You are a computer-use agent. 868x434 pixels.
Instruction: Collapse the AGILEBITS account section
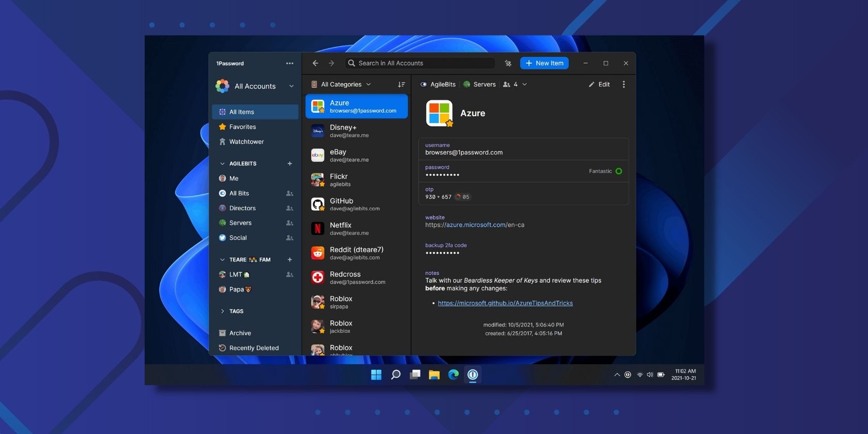pyautogui.click(x=223, y=164)
